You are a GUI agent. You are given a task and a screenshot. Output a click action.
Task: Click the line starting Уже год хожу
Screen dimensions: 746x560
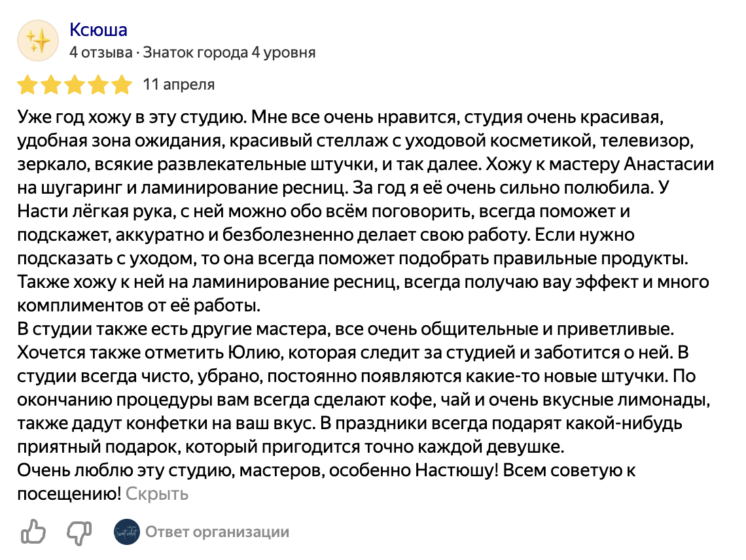(341, 117)
